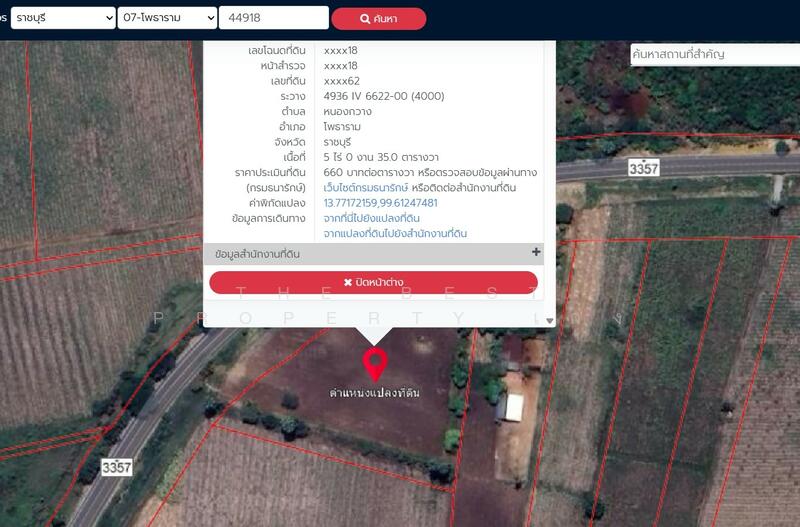
Task: Open the province dropdown showing ราชบุรี
Action: point(62,18)
